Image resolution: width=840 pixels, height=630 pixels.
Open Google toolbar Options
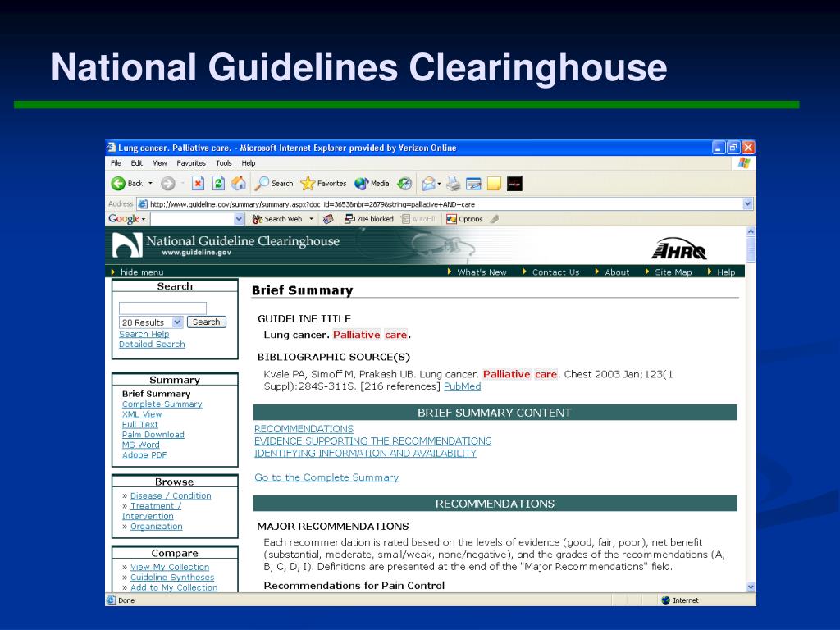coord(464,219)
